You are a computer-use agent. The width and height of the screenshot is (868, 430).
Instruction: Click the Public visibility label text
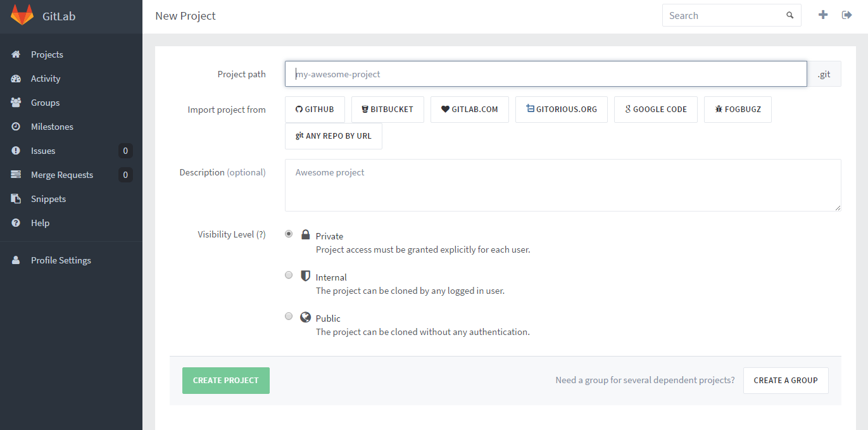point(328,319)
